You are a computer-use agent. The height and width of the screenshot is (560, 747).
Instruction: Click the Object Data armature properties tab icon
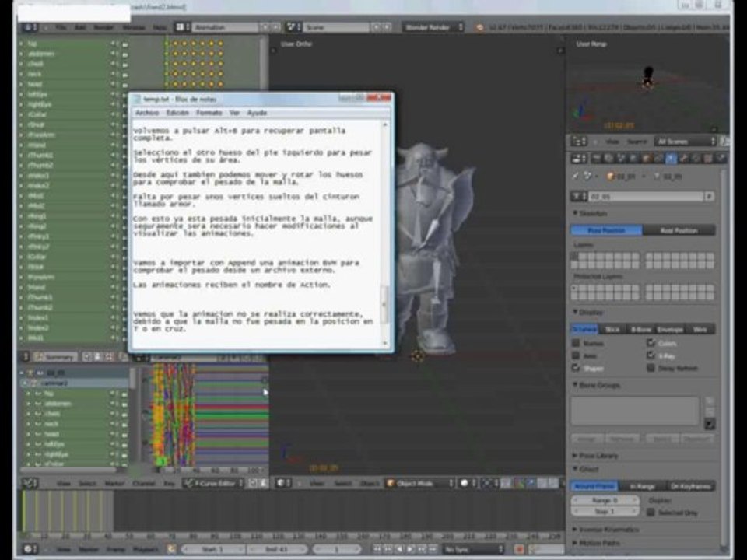(x=671, y=159)
